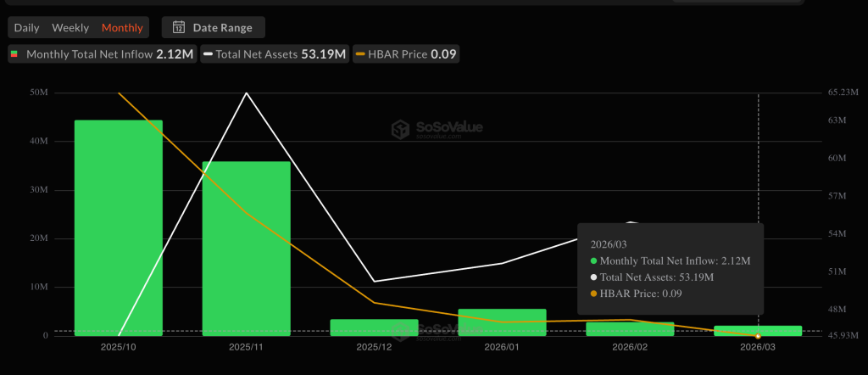
Task: Click the 2026/01 green inflow bar
Action: [502, 322]
